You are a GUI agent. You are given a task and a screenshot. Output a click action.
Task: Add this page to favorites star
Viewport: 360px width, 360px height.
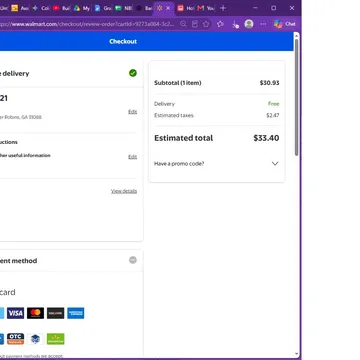pyautogui.click(x=206, y=24)
